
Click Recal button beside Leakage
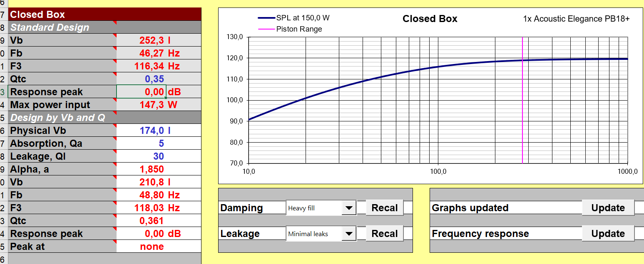pos(385,234)
